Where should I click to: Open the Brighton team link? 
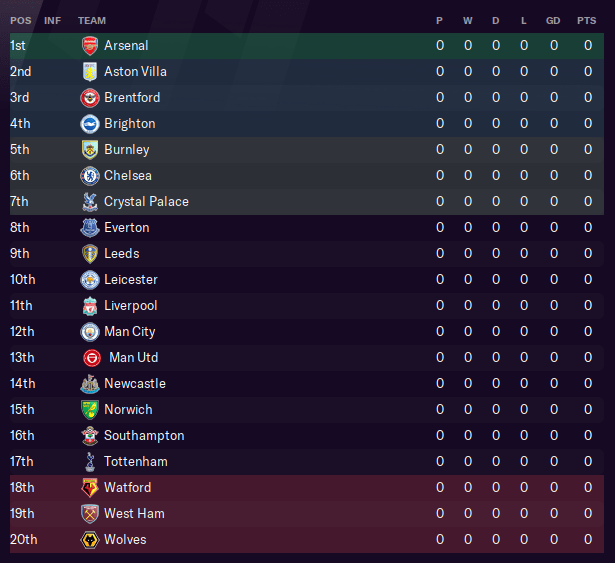point(130,124)
